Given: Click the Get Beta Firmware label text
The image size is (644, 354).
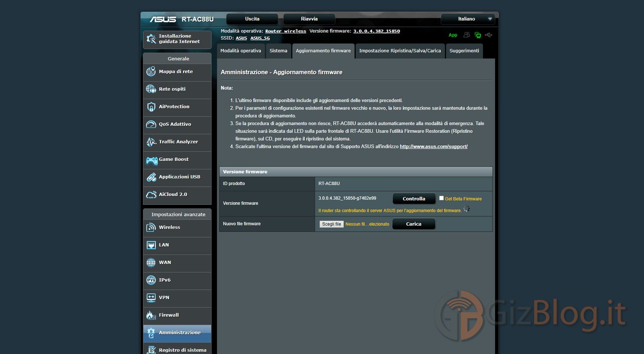Looking at the screenshot, I should click(x=463, y=199).
